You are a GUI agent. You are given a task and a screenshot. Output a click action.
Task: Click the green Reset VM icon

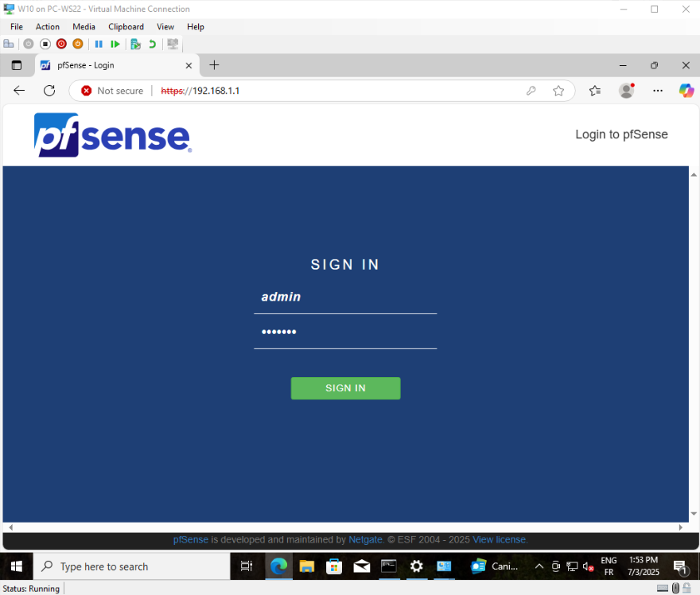click(115, 45)
